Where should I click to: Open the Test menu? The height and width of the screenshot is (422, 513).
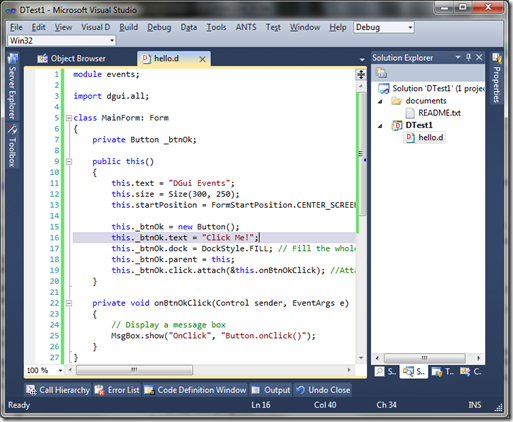coord(273,27)
